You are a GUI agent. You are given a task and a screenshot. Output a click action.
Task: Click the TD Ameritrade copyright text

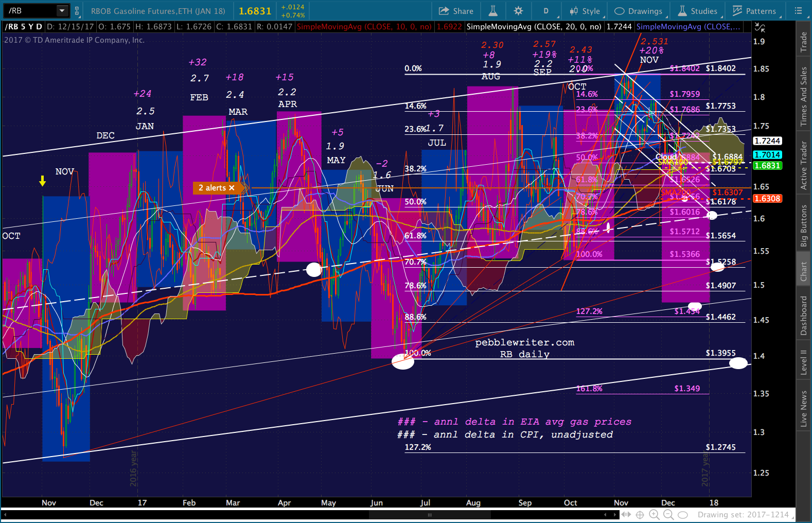[75, 40]
